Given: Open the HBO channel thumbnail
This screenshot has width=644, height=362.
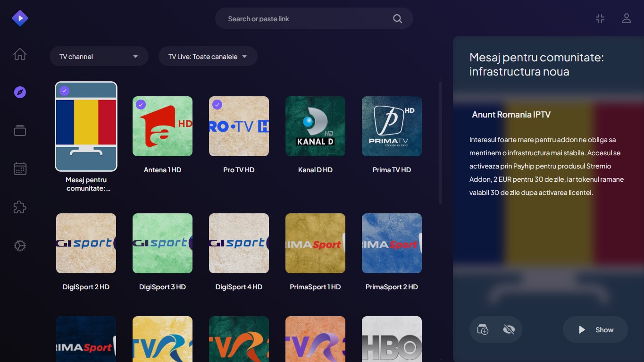Looking at the screenshot, I should [x=392, y=339].
